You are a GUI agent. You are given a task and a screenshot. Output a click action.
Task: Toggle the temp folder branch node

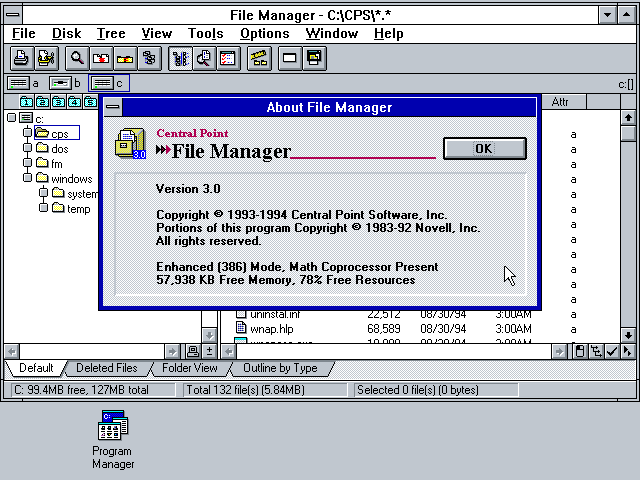(x=43, y=208)
